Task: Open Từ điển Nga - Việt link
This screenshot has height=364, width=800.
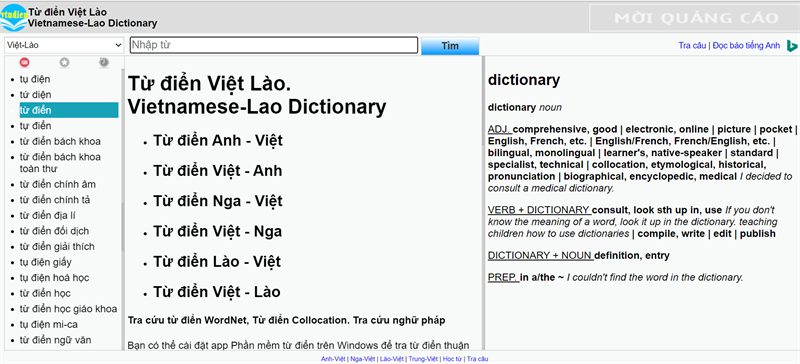Action: tap(218, 201)
